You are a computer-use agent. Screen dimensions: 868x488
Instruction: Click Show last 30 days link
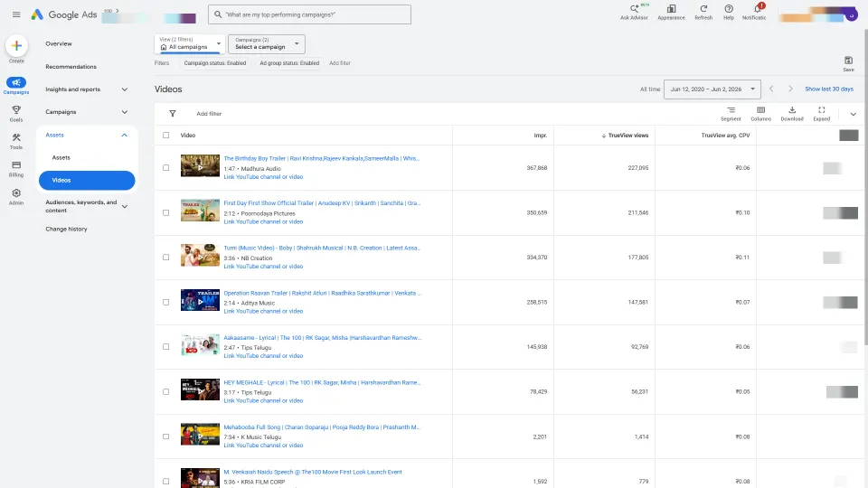point(829,89)
